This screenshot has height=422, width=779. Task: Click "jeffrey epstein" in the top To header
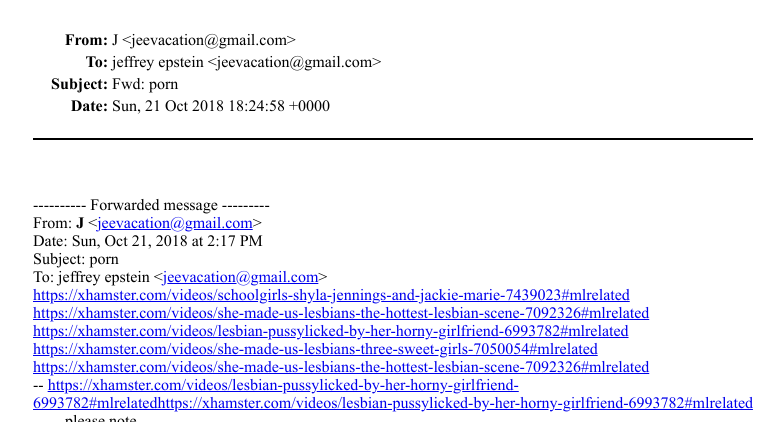coord(158,62)
